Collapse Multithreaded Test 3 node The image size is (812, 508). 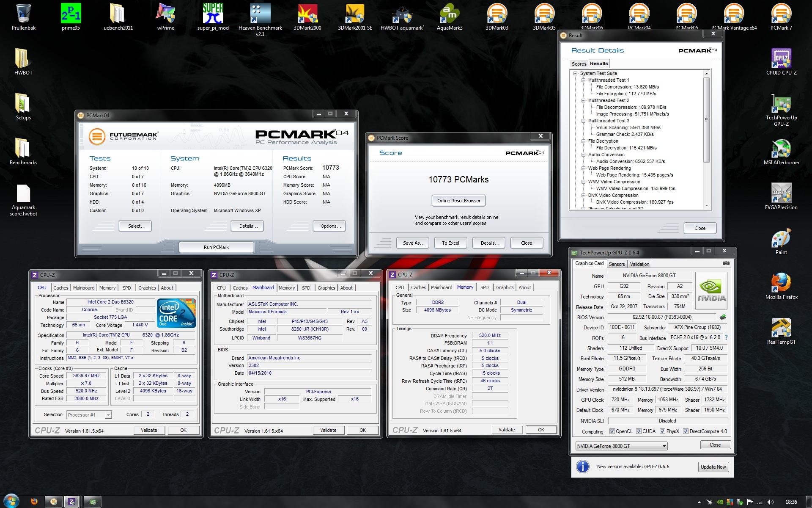584,121
